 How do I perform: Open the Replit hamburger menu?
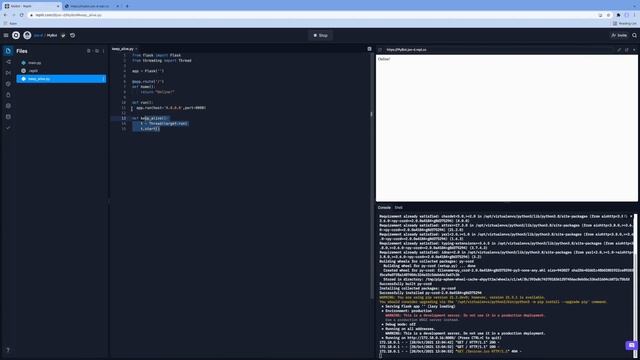(6, 36)
